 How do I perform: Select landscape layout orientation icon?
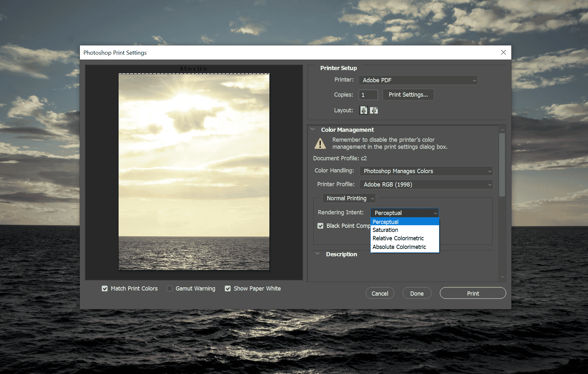374,110
